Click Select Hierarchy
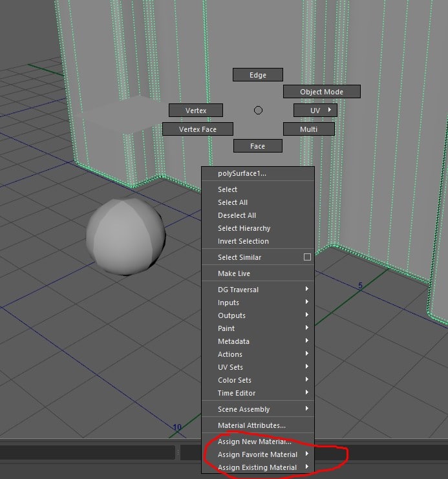Screen dimensions: 448x479 click(257, 228)
